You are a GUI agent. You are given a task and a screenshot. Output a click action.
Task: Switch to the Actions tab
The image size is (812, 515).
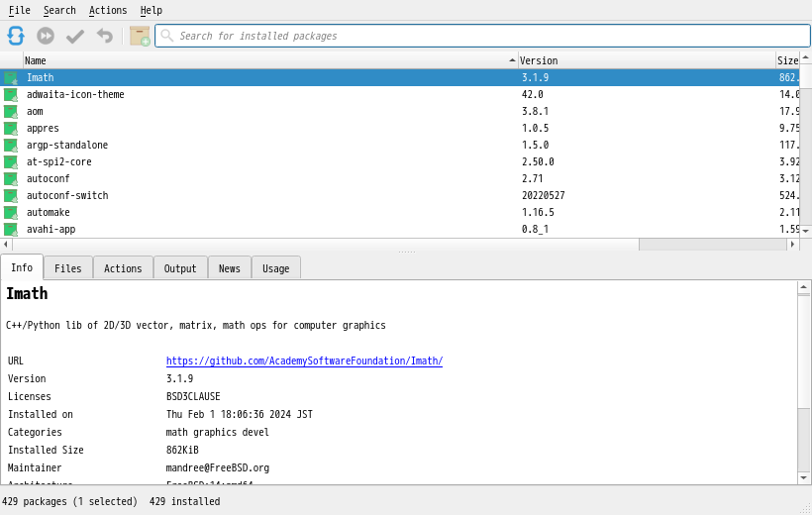coord(123,268)
